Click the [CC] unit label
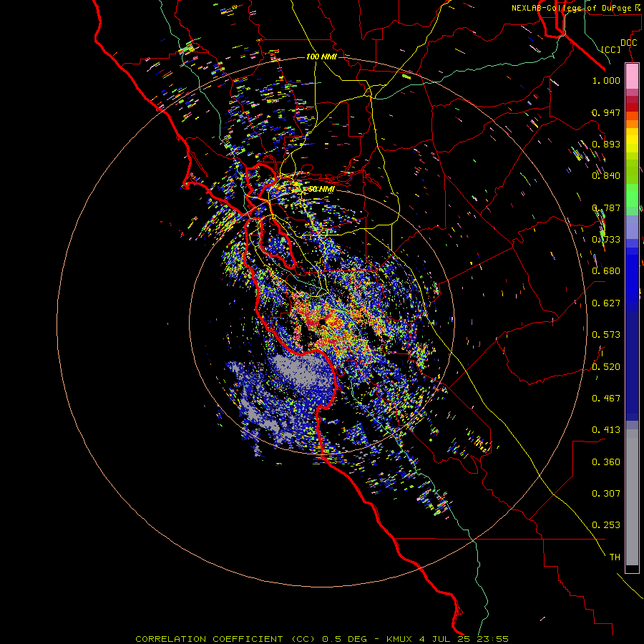Image resolution: width=644 pixels, height=644 pixels. point(610,49)
